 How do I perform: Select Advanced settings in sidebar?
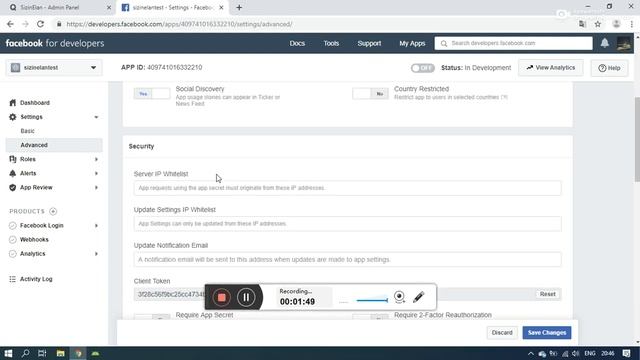[54, 145]
